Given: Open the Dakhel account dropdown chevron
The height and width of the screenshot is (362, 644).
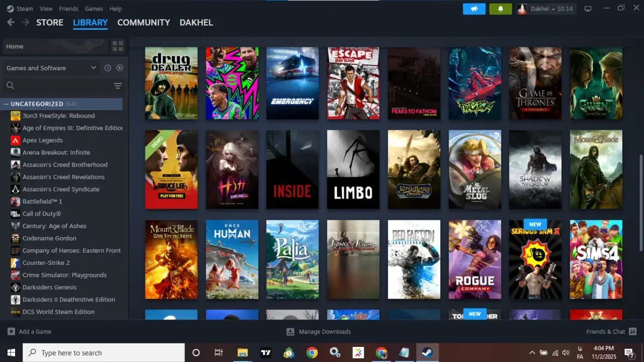Looking at the screenshot, I should (x=553, y=9).
